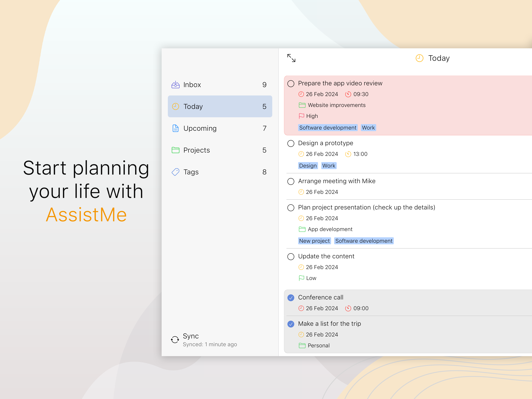Click the Website improvements project name
532x399 pixels.
tap(336, 105)
